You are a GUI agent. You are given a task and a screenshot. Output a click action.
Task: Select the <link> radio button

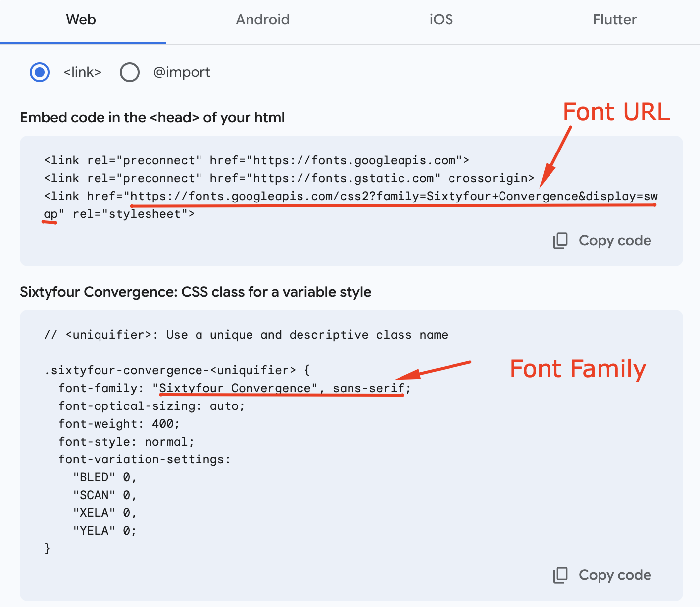tap(40, 72)
